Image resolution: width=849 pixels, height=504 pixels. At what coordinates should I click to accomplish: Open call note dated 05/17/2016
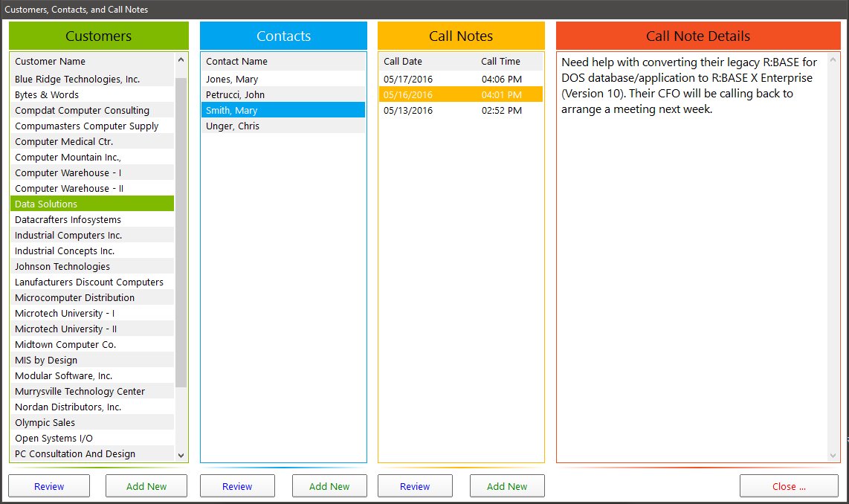408,79
